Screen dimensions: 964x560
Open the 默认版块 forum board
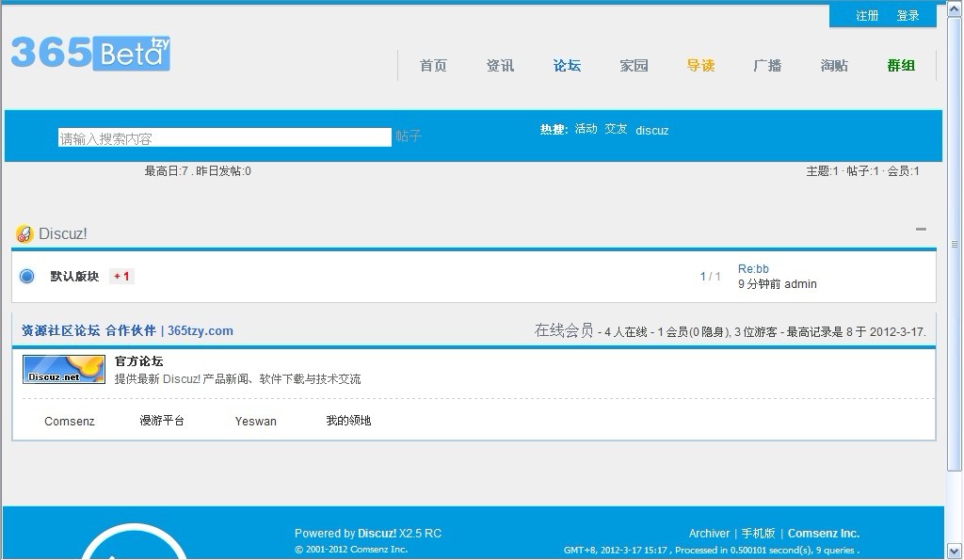point(75,276)
